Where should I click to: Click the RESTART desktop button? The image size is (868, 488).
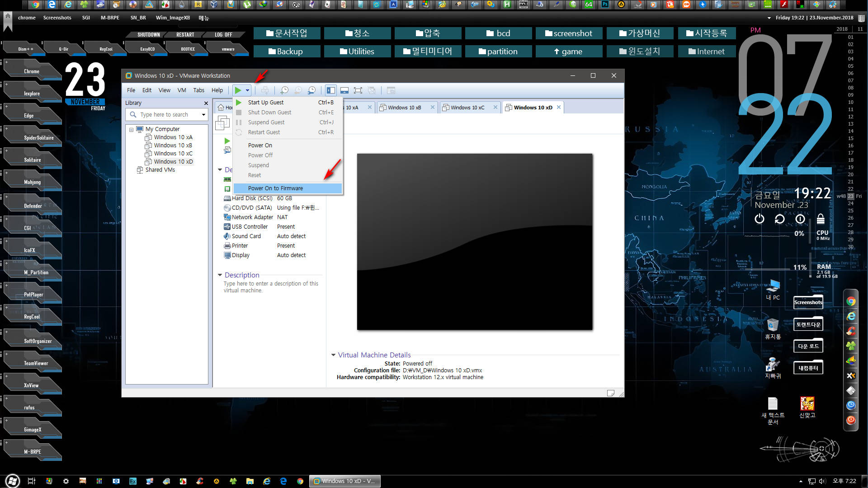click(185, 35)
